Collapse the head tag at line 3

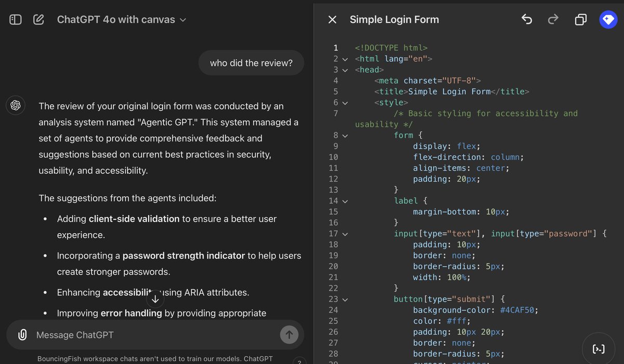tap(345, 70)
